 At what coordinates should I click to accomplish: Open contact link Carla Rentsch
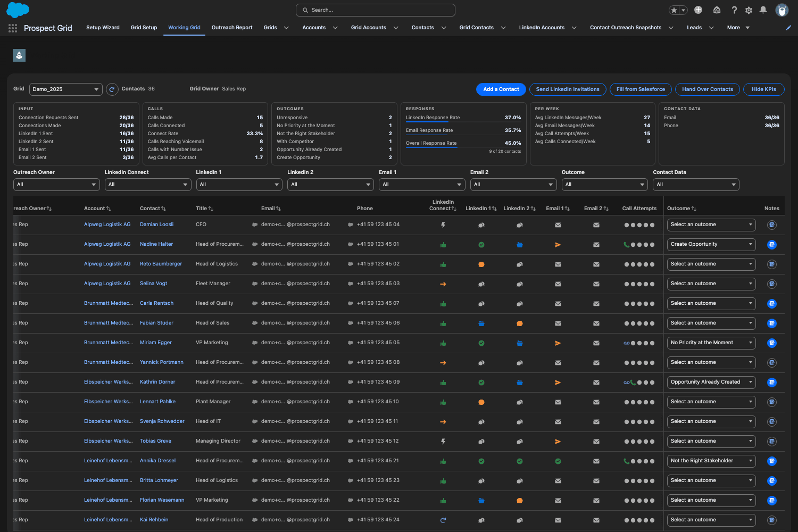pyautogui.click(x=156, y=303)
